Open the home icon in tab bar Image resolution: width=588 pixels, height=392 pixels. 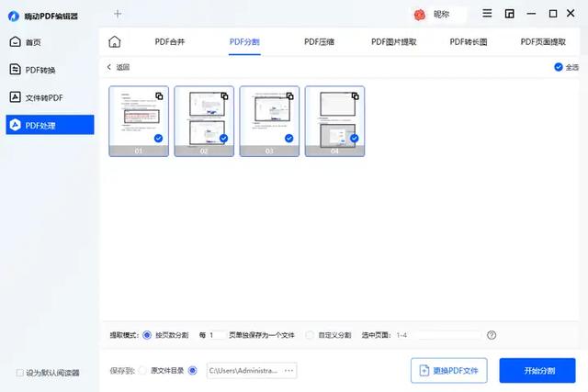[x=115, y=41]
